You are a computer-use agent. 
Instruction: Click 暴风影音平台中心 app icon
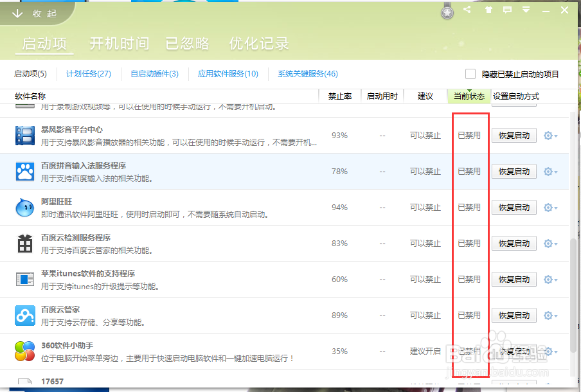click(25, 136)
